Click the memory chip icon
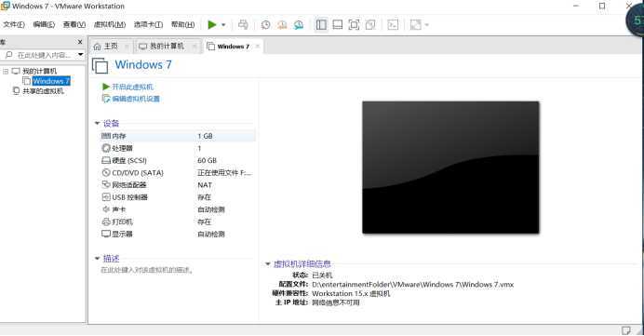 [x=106, y=136]
